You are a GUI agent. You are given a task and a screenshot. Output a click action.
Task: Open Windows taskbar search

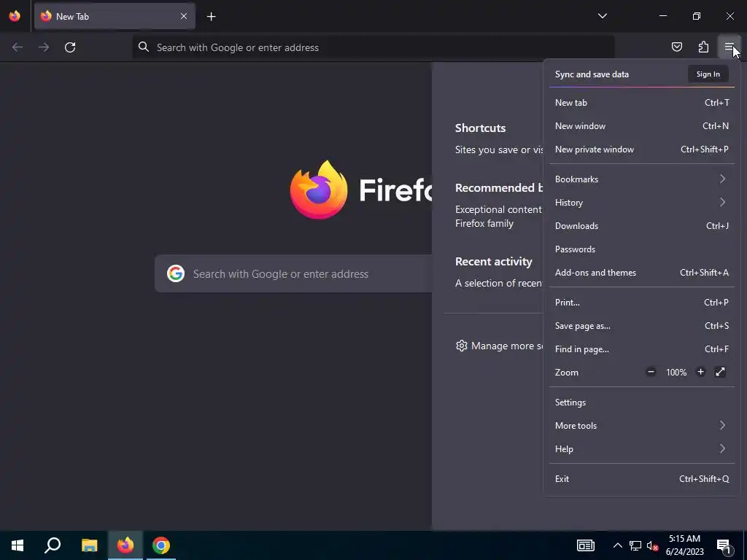53,545
